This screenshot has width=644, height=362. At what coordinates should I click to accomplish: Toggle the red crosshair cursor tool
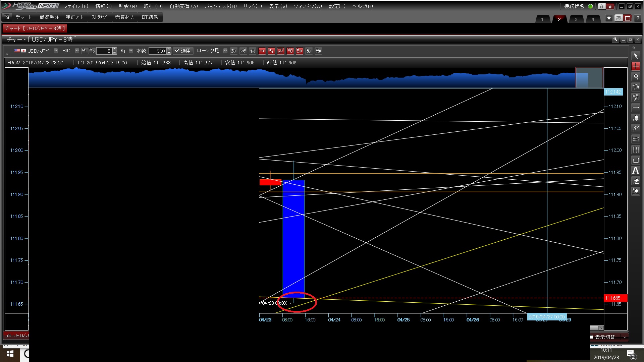click(x=636, y=66)
